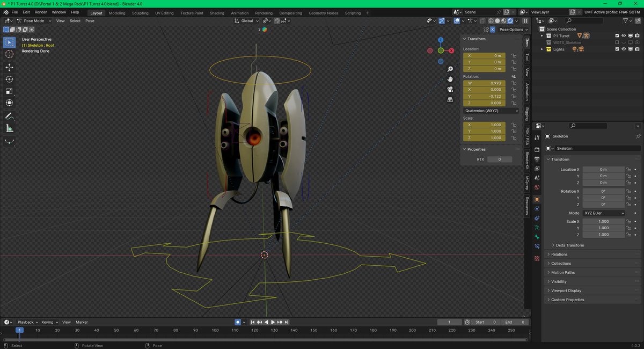The image size is (644, 349).
Task: Open the View Layer properties tab icon
Action: pos(537,169)
